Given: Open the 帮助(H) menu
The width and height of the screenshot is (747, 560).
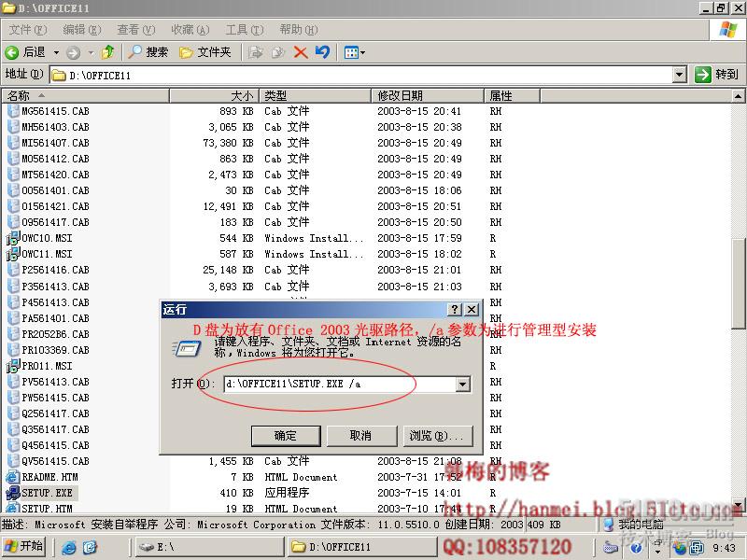Looking at the screenshot, I should [299, 30].
